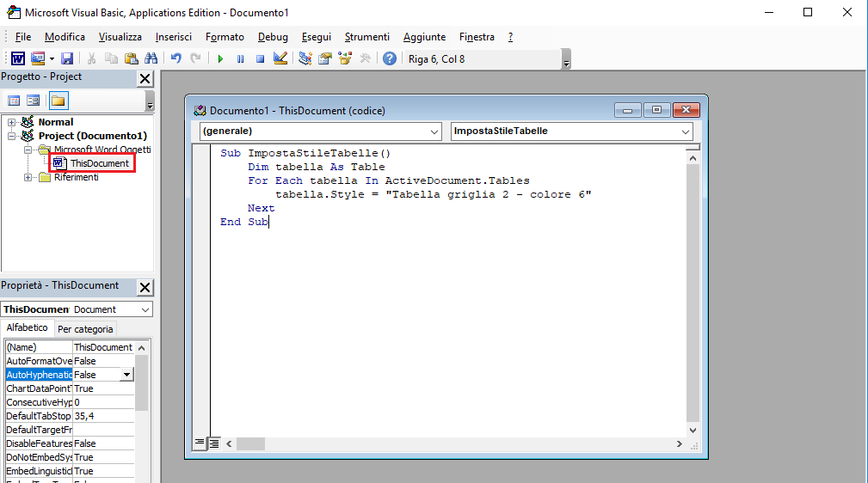Viewport: 868px width, 483px height.
Task: Restore the code window with middle button
Action: coord(656,110)
